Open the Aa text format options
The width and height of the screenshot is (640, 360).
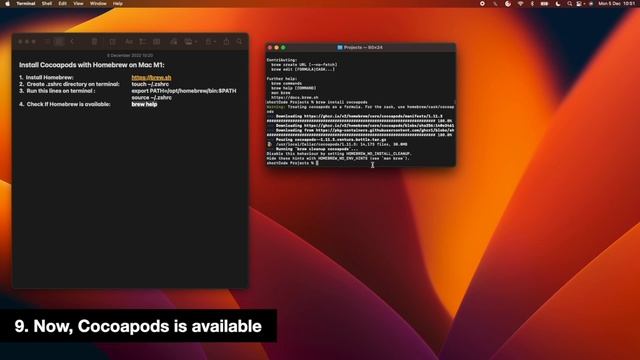click(129, 42)
